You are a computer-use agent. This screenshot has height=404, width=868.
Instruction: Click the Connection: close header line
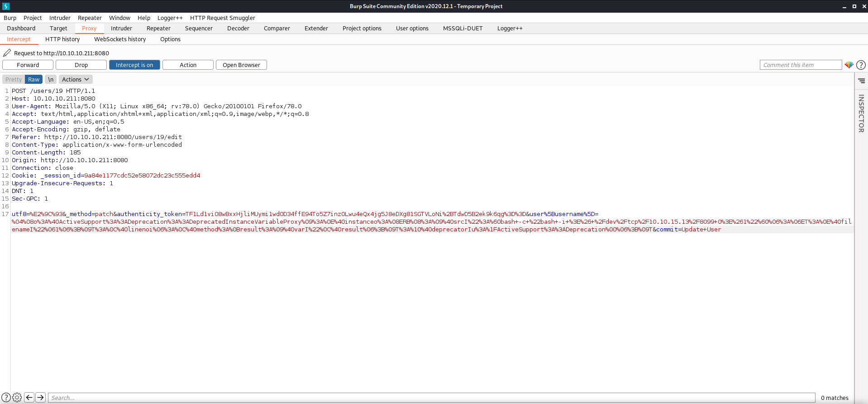click(43, 168)
